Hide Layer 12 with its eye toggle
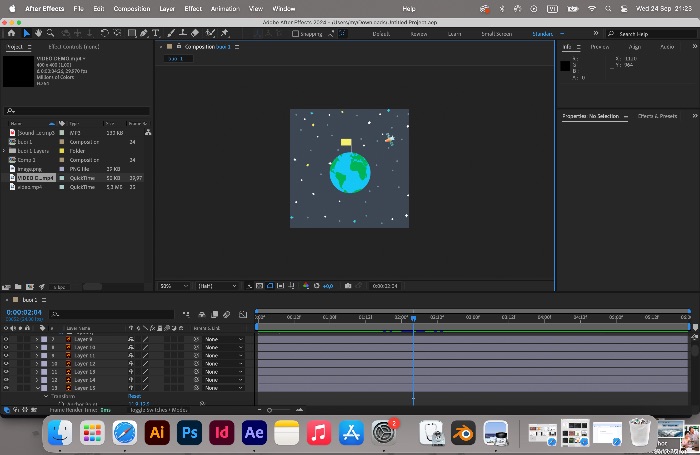The height and width of the screenshot is (455, 700). tap(6, 363)
